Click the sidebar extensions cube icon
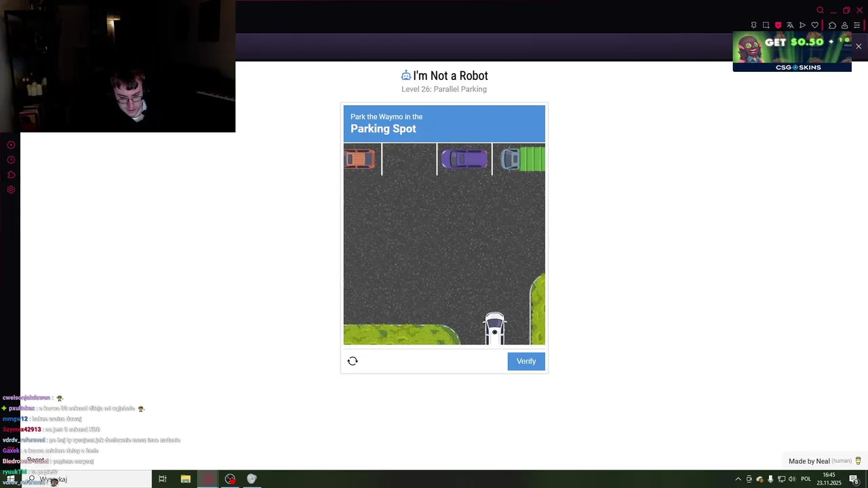 [x=11, y=175]
